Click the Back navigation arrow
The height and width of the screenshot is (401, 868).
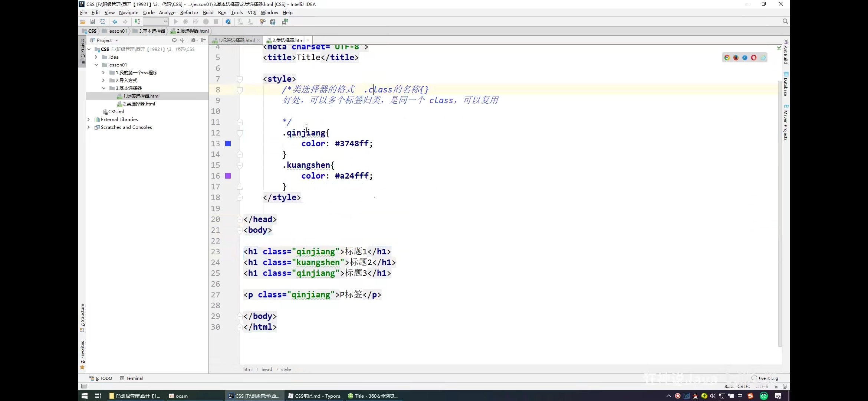point(115,22)
